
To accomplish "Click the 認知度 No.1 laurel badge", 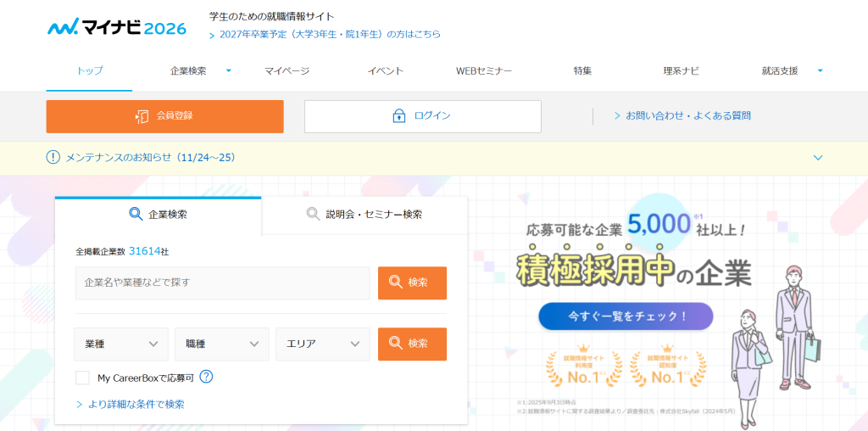I will coord(668,365).
